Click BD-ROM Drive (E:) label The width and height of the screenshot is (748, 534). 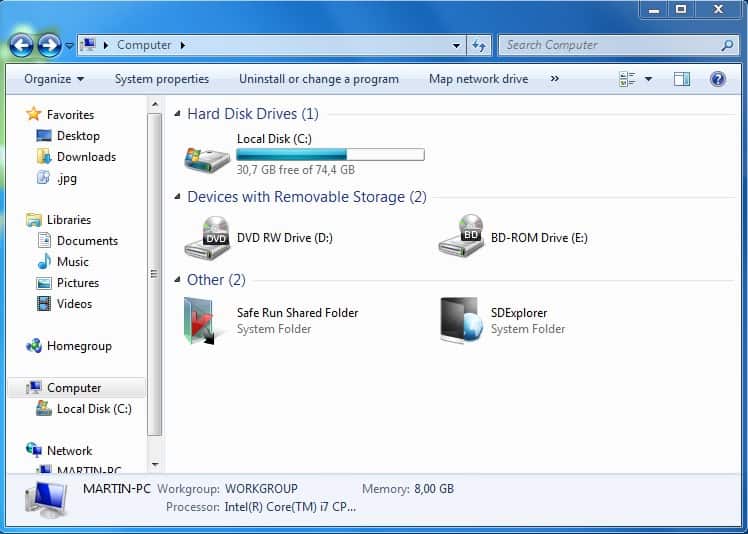[539, 238]
